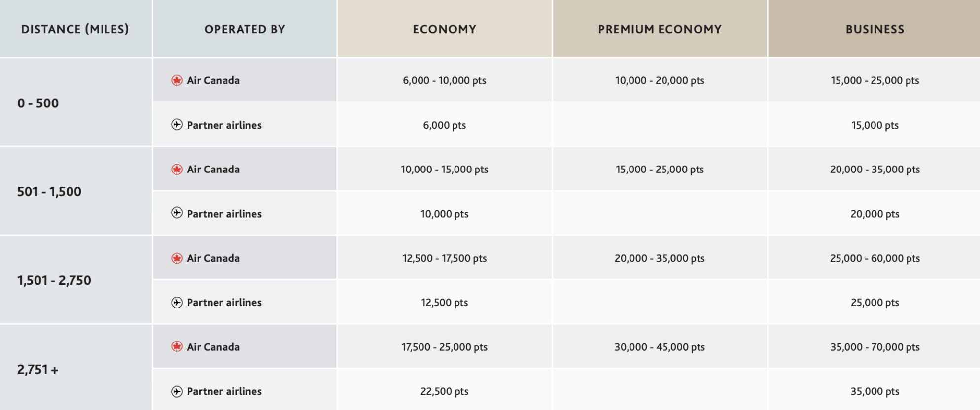980x410 pixels.
Task: Click Partner airlines plane icon in 1,501 - 2,750 row
Action: click(177, 303)
